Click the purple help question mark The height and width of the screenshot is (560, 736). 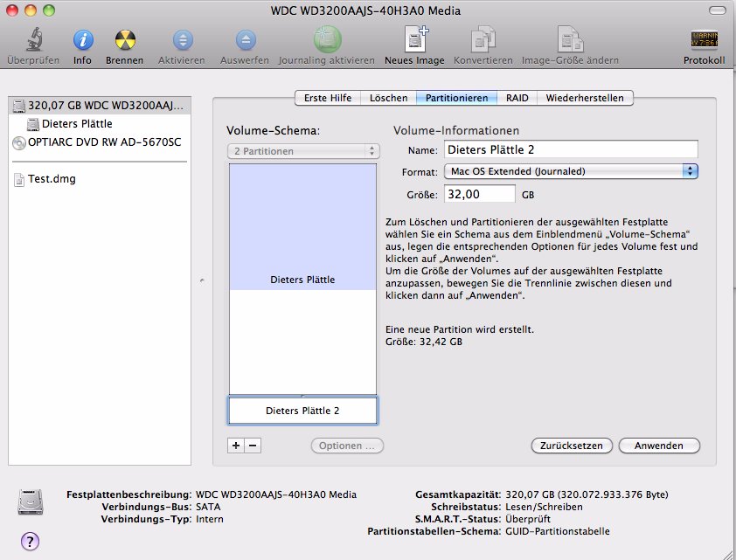[x=30, y=541]
